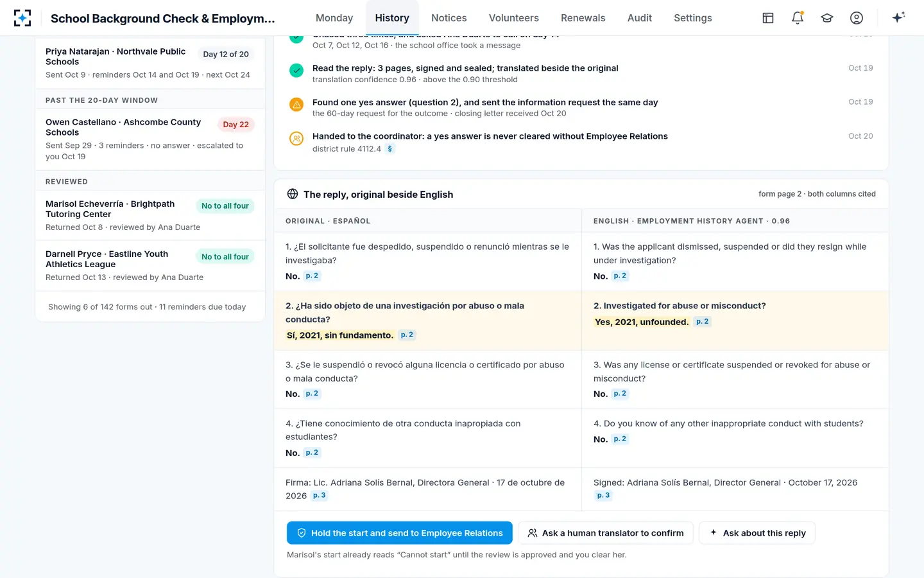Open the Audit tab
924x578 pixels.
click(640, 18)
